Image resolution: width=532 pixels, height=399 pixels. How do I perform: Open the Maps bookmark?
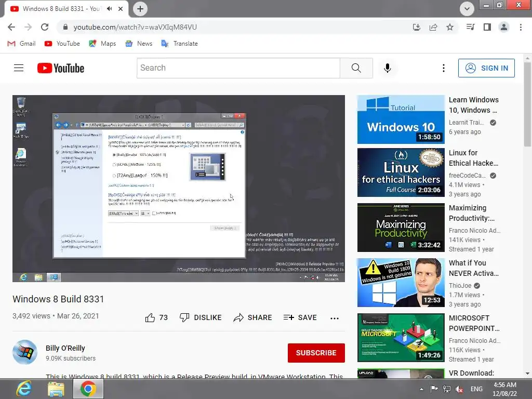[102, 44]
